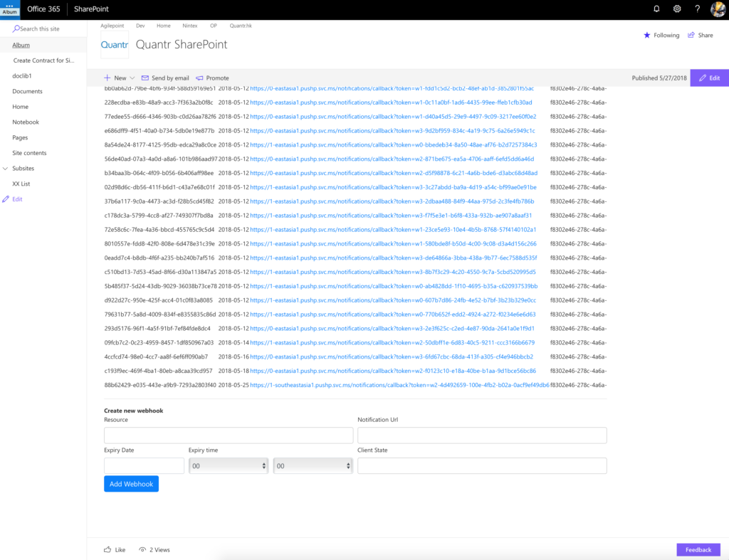
Task: Expand the New dropdown chevron
Action: point(132,78)
